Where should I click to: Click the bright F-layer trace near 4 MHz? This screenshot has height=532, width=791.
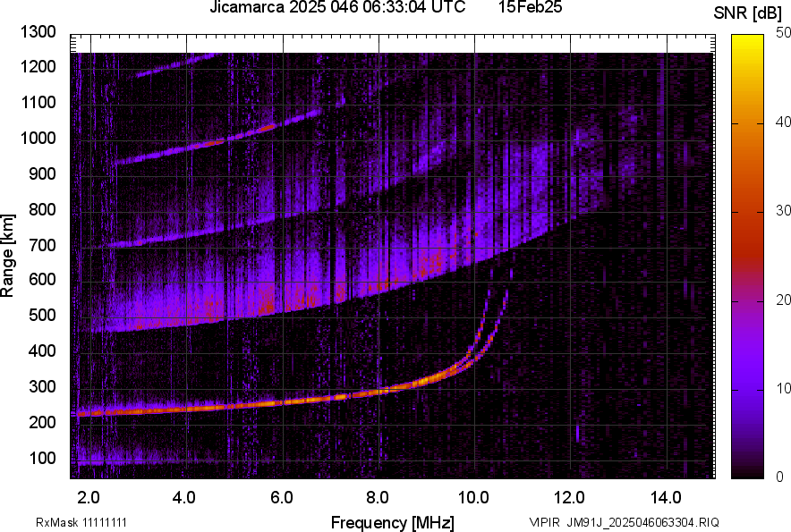(185, 407)
